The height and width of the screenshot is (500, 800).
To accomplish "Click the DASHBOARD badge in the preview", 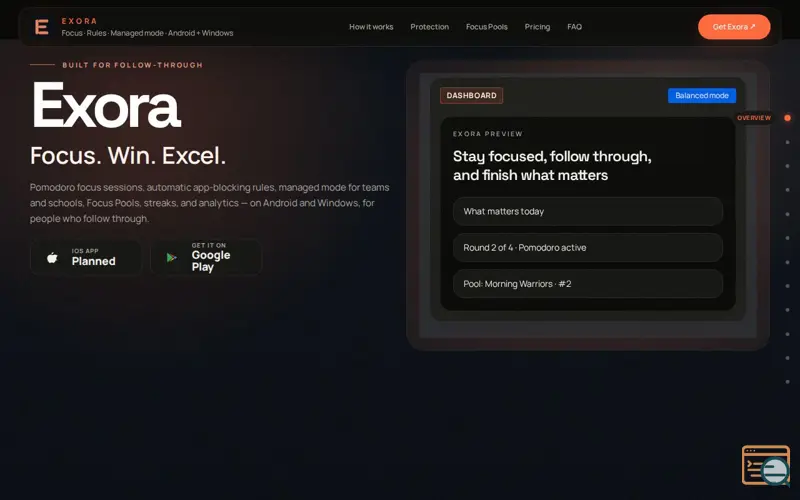I will [x=471, y=95].
